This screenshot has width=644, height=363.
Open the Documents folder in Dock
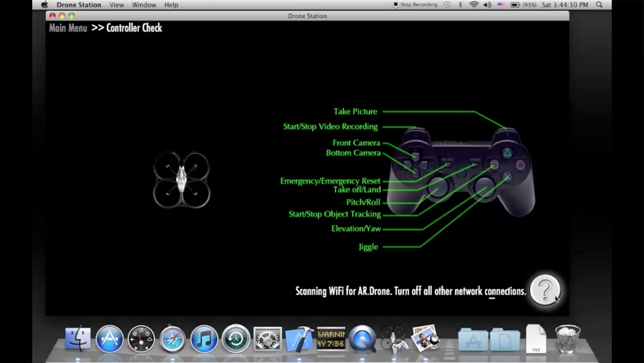(x=505, y=338)
